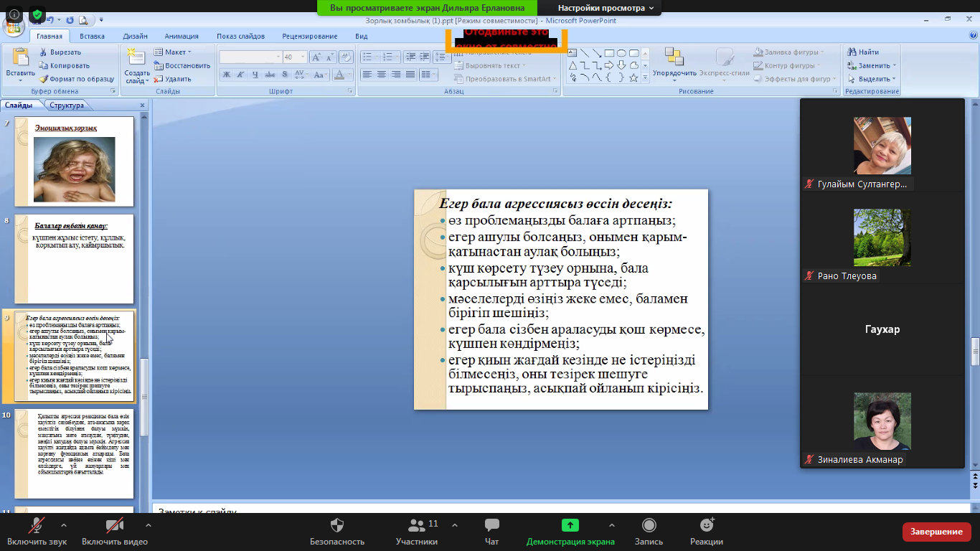980x551 pixels.
Task: Start recording with the Запись button
Action: pyautogui.click(x=649, y=527)
